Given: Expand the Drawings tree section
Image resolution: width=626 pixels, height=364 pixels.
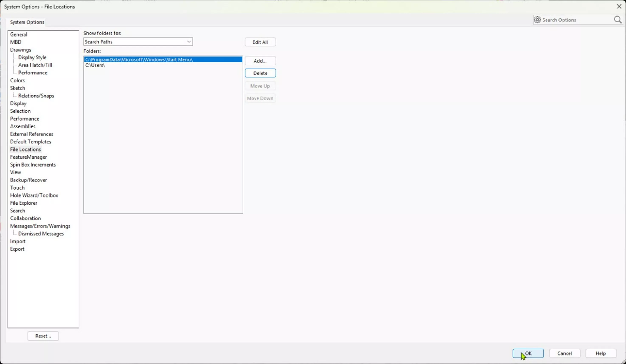Looking at the screenshot, I should [21, 50].
